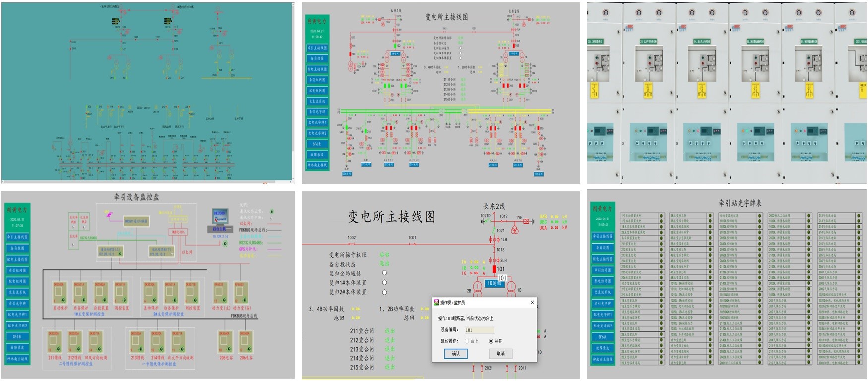Select the 合上 radio option
868x381 pixels.
pyautogui.click(x=467, y=341)
